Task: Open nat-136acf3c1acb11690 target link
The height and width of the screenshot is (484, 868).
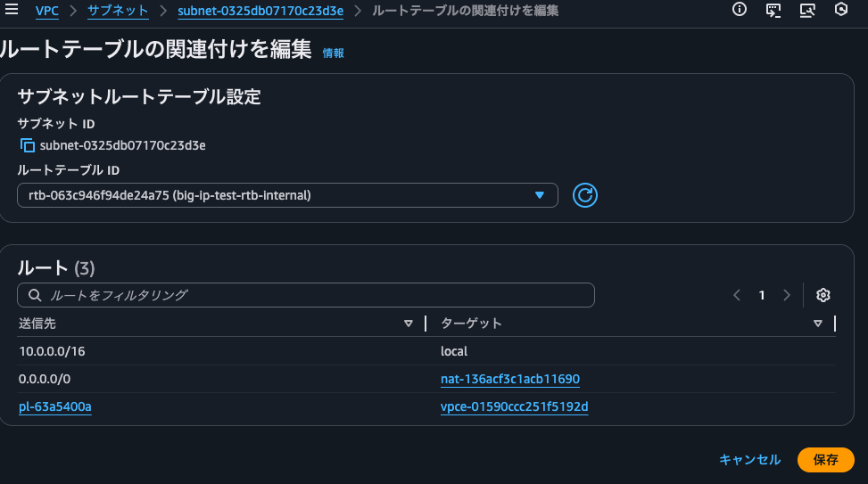Action: (510, 379)
